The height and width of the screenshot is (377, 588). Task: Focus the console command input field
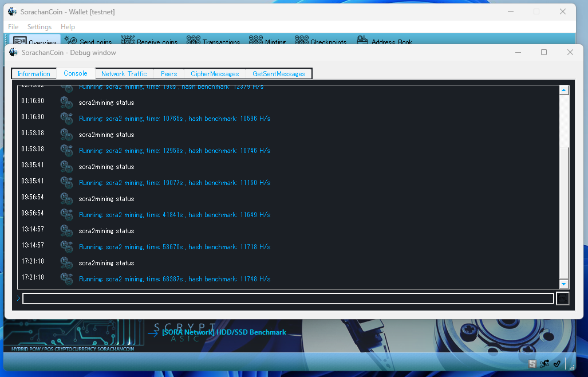pos(288,299)
